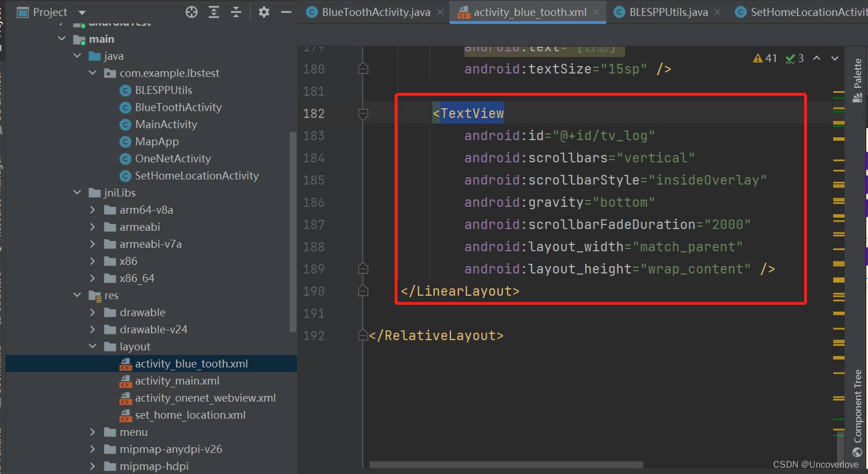Image resolution: width=868 pixels, height=474 pixels.
Task: Expand the drawable folder
Action: pos(93,312)
